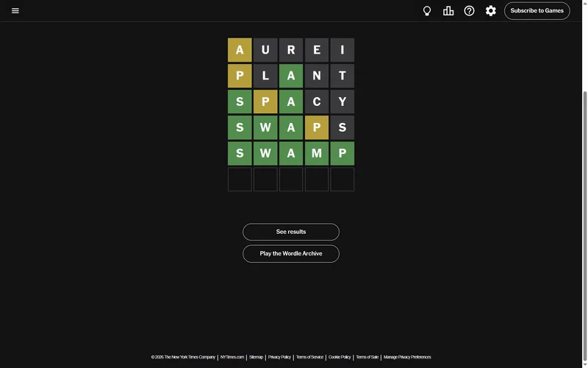Click the yellow P tile in PLANT row

tap(240, 76)
